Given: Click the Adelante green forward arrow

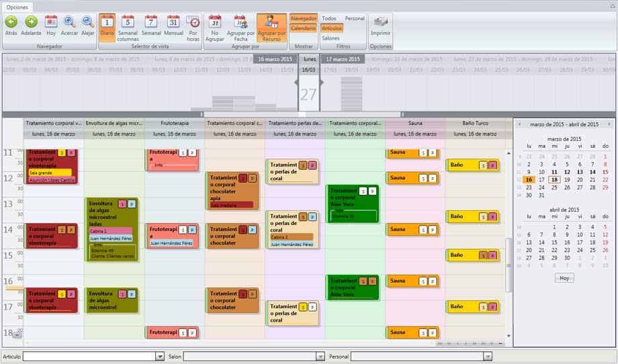Looking at the screenshot, I should tap(31, 22).
